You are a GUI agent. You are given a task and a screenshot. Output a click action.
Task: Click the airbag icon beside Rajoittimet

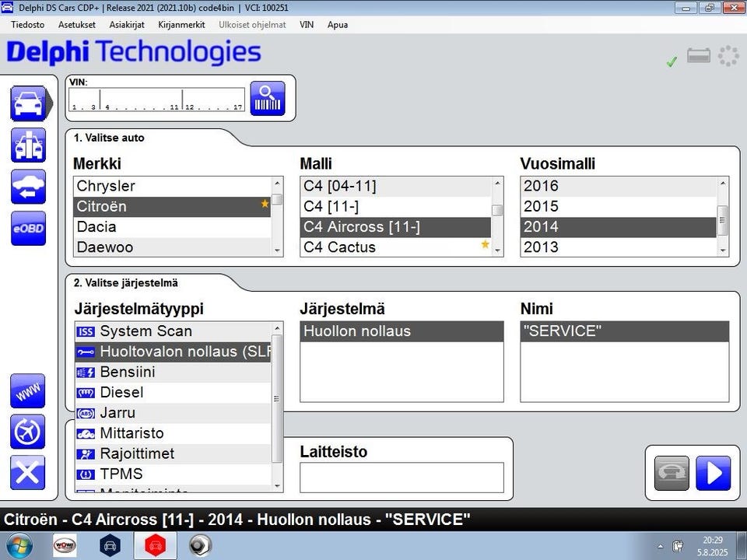86,454
